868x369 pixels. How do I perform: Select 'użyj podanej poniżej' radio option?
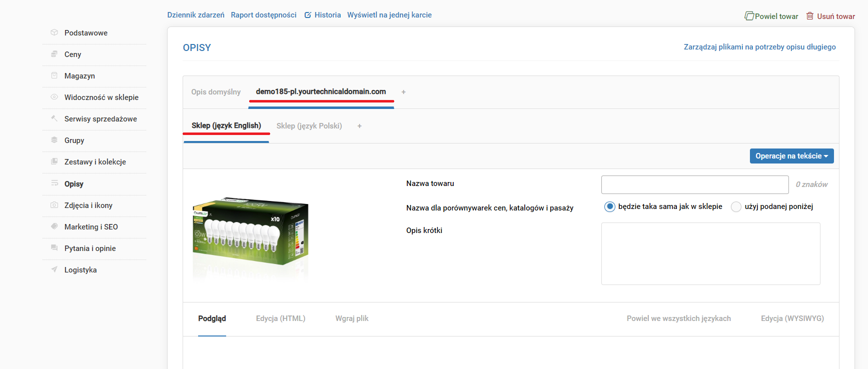tap(736, 206)
